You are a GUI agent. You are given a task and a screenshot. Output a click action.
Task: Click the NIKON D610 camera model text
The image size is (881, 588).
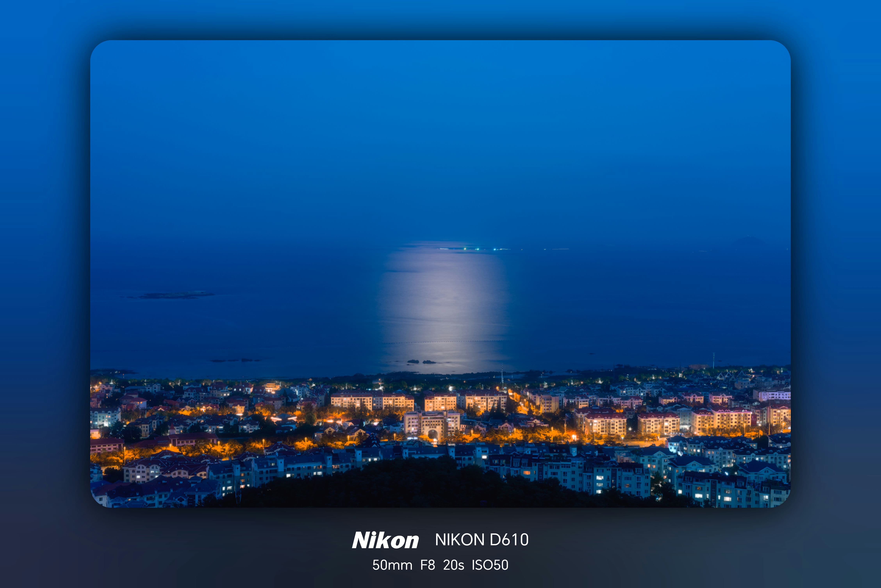click(x=482, y=540)
